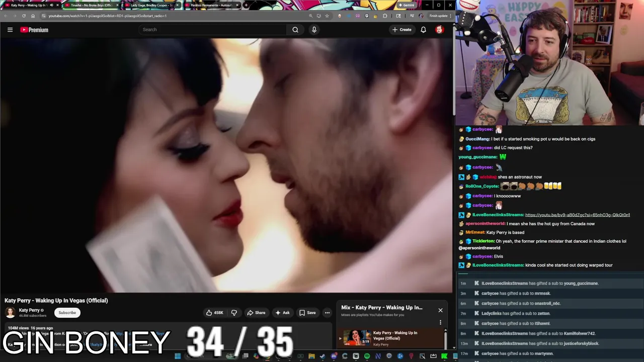
Task: Open File Explorer from taskbar
Action: point(311,356)
